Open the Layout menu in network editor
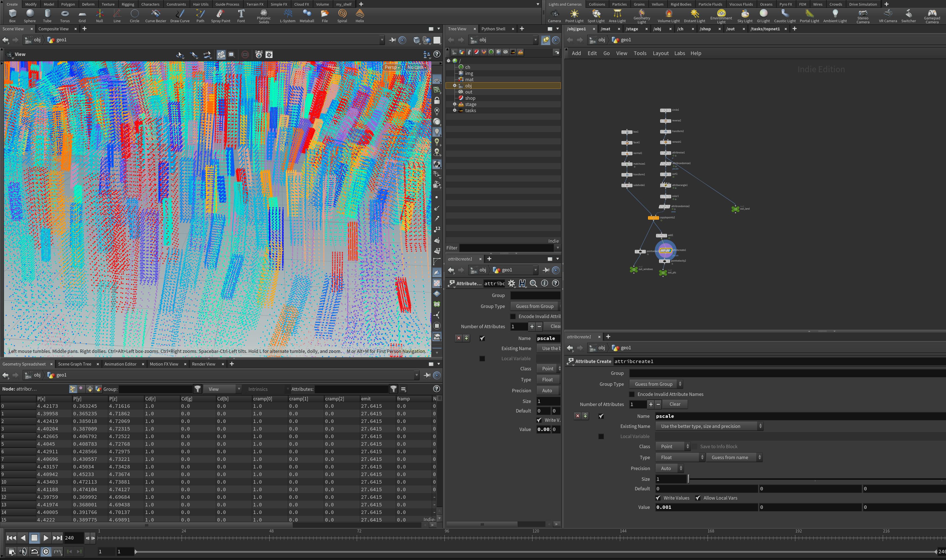Screen dimensions: 946x560 (661, 53)
